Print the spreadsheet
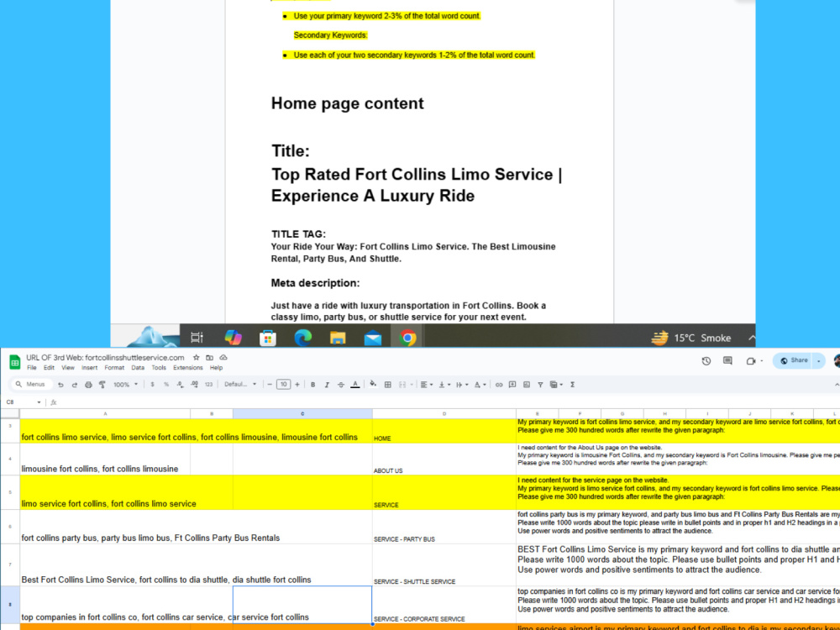Viewport: 840px width, 630px height. (x=88, y=385)
